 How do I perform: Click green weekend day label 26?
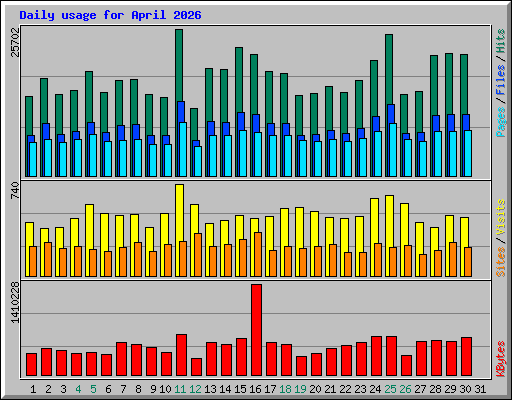(405, 389)
